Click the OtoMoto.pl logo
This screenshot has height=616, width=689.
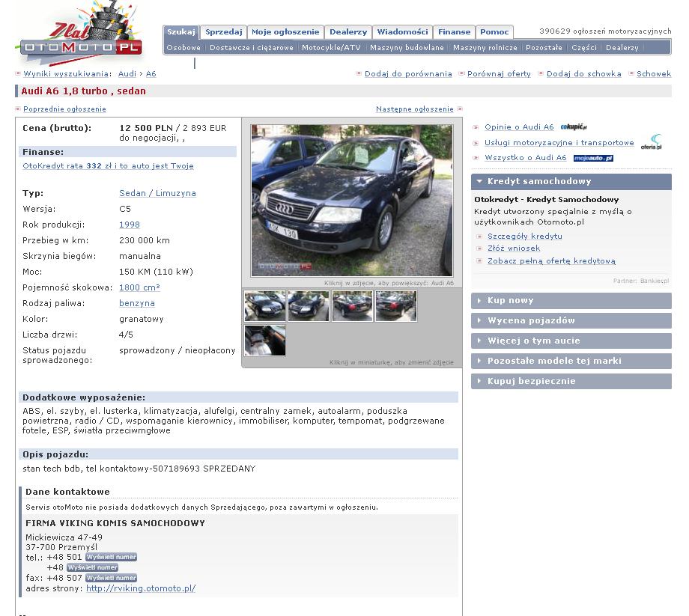(80, 34)
